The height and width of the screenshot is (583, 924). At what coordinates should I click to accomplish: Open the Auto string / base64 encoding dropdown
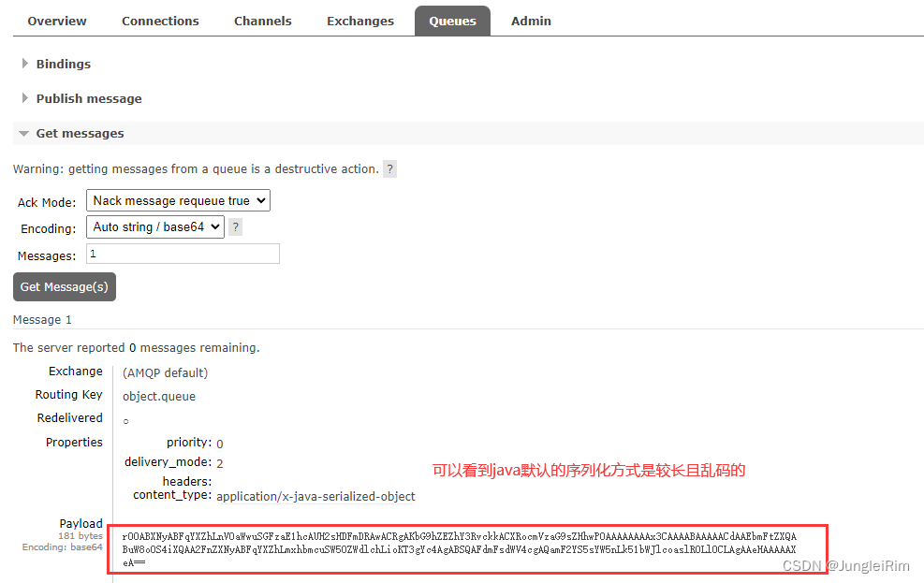[154, 226]
